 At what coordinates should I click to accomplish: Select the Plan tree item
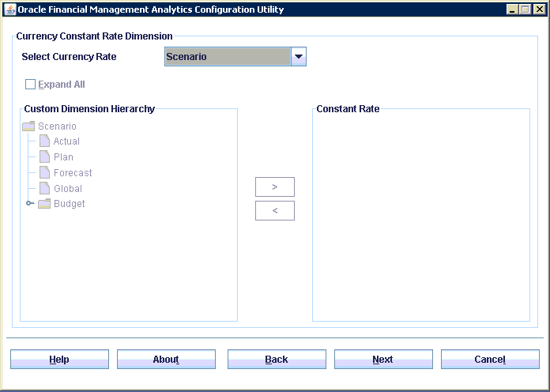pos(63,156)
